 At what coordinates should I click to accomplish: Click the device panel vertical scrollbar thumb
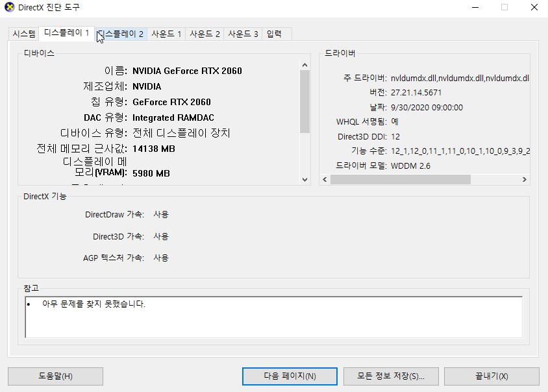pyautogui.click(x=305, y=102)
